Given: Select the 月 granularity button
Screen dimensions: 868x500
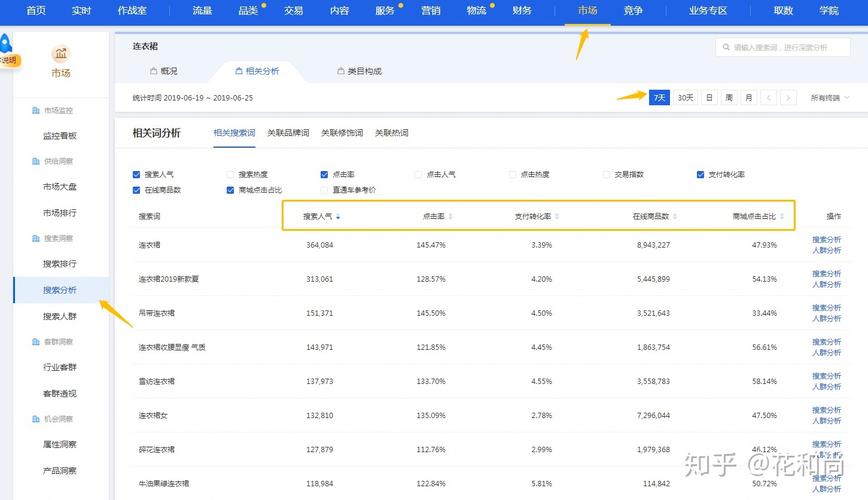Looking at the screenshot, I should click(749, 97).
